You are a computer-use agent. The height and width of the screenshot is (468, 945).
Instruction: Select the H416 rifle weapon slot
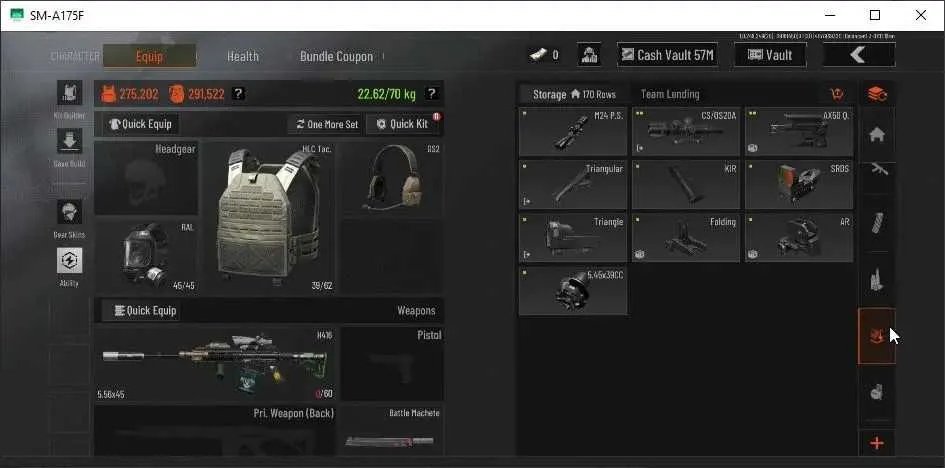(215, 364)
